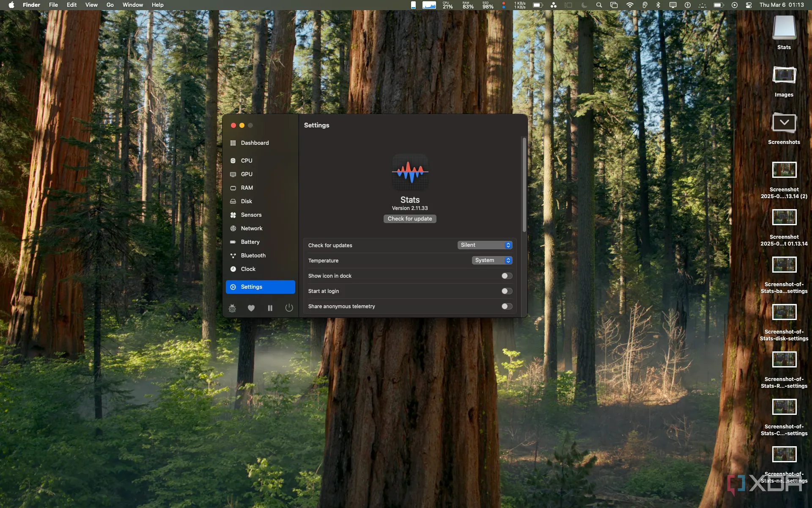
Task: Open the Dashboard tab in sidebar
Action: pos(255,143)
